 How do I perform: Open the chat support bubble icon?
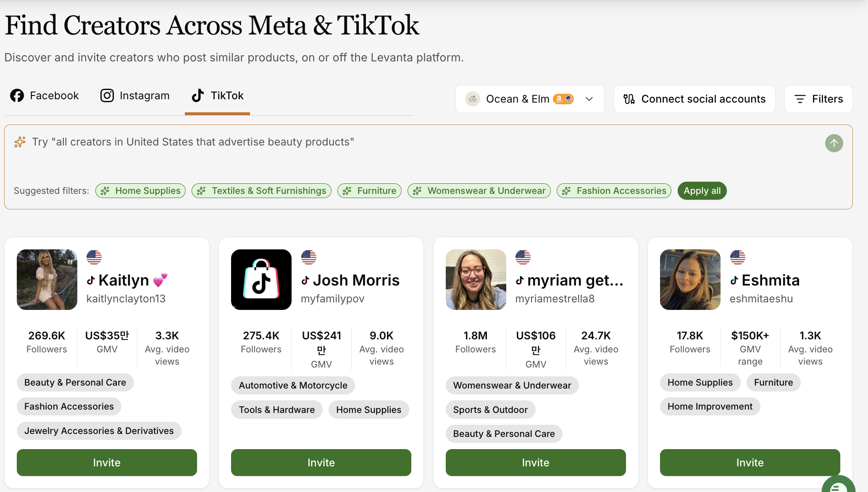839,486
